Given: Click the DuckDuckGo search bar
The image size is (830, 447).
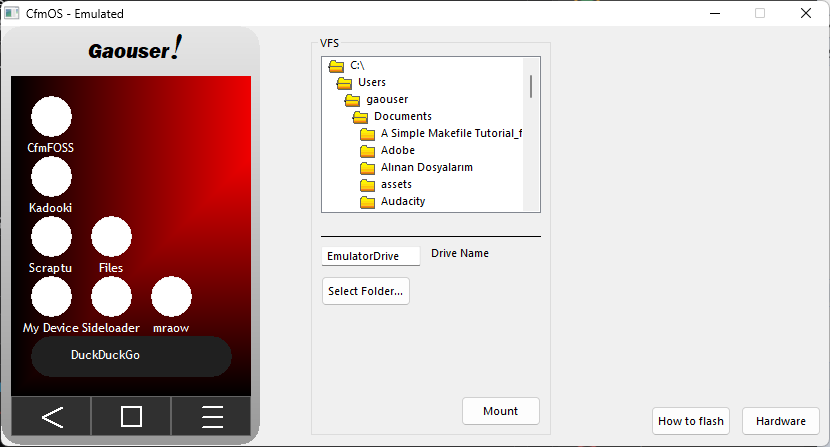Looking at the screenshot, I should pos(131,355).
